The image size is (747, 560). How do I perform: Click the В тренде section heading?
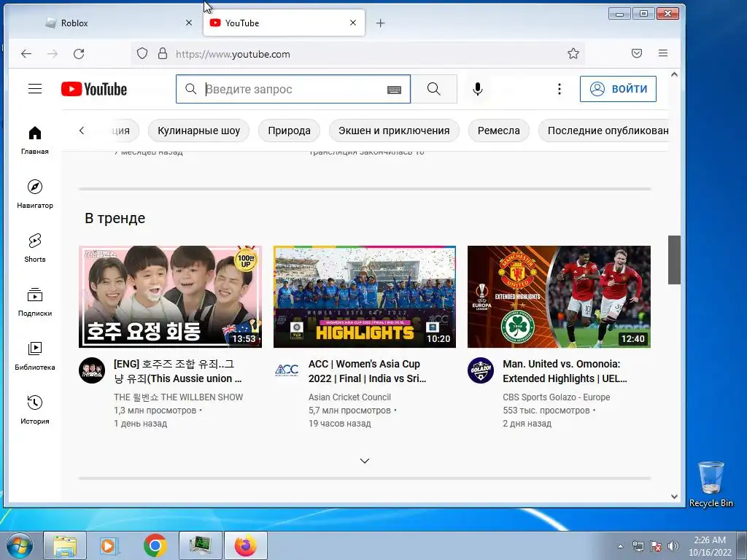[x=115, y=218]
